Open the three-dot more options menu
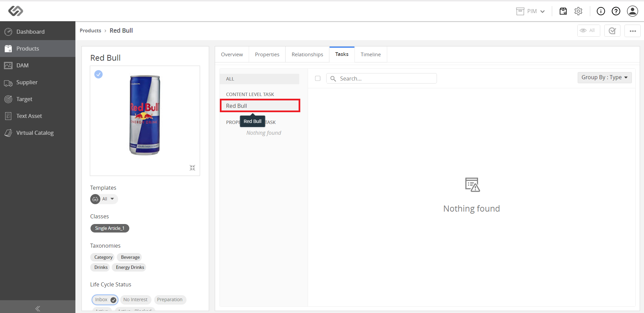The image size is (644, 313). click(x=633, y=31)
